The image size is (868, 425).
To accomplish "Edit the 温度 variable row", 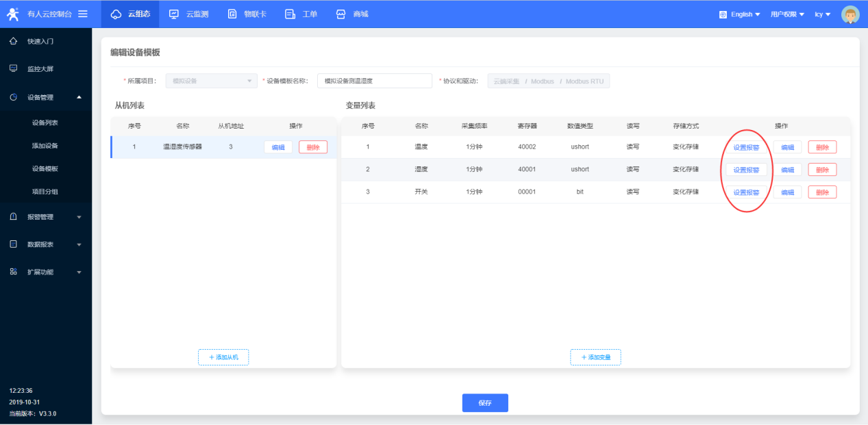I will [x=787, y=147].
